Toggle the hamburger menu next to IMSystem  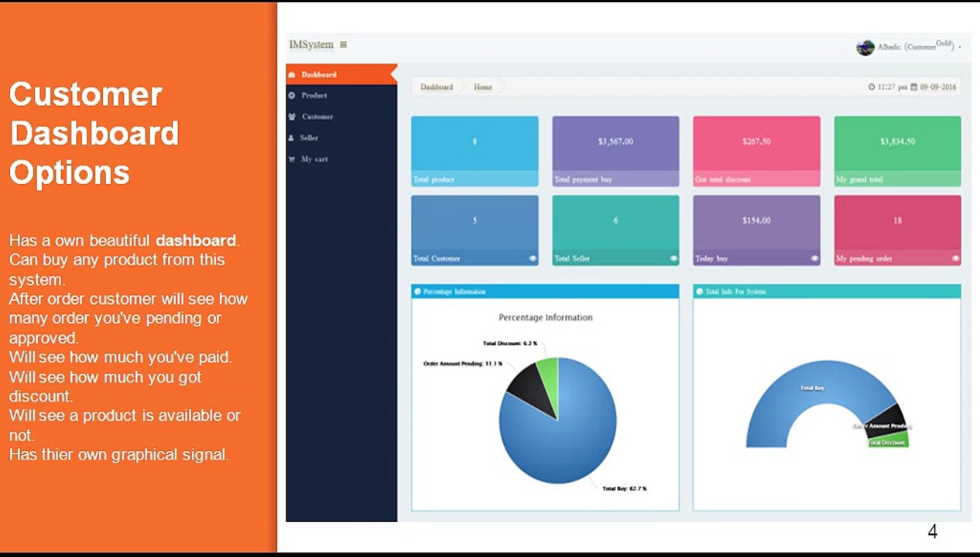click(x=343, y=45)
